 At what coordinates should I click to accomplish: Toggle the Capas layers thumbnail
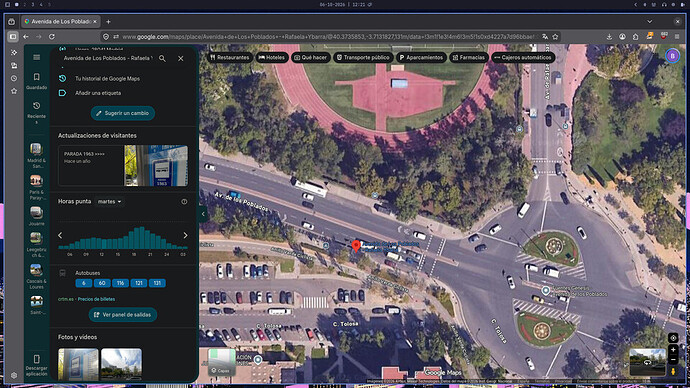pyautogui.click(x=221, y=362)
